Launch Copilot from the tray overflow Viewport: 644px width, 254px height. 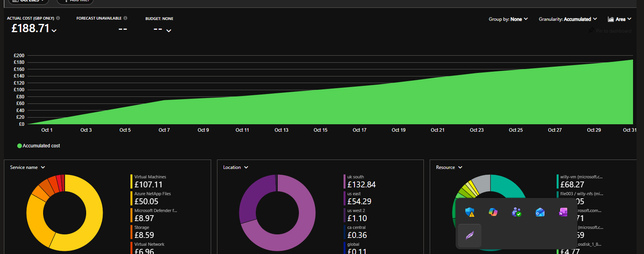pyautogui.click(x=493, y=212)
